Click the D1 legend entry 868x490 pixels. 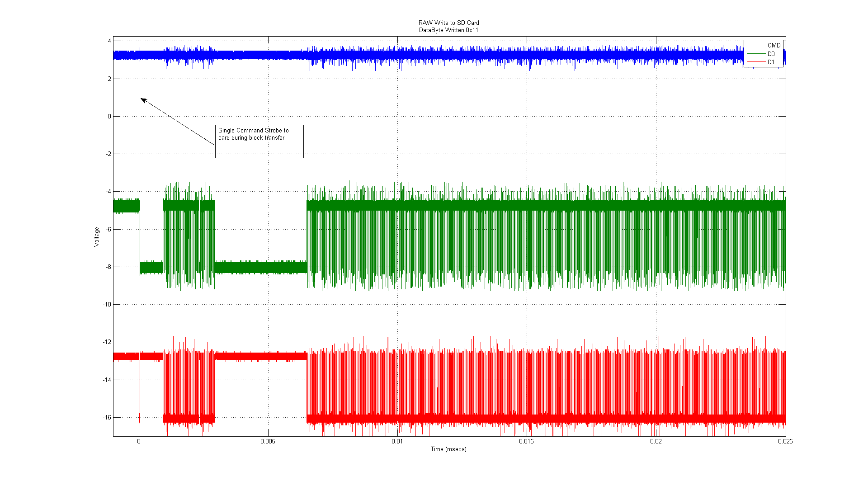[771, 62]
